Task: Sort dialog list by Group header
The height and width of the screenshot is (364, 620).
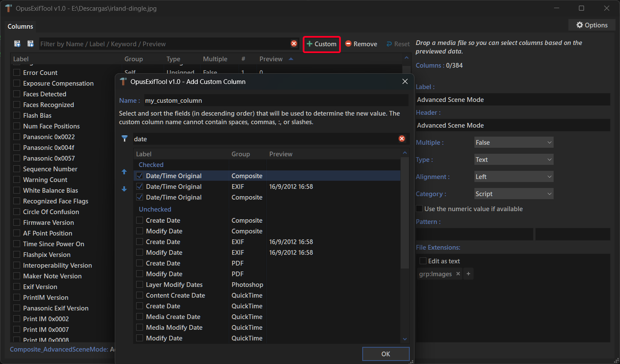Action: click(241, 154)
